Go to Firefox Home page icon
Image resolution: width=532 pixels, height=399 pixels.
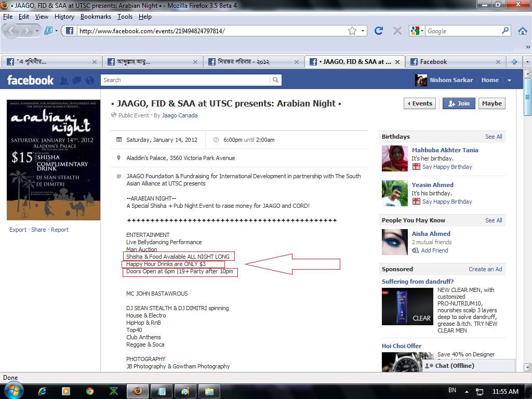point(523,31)
